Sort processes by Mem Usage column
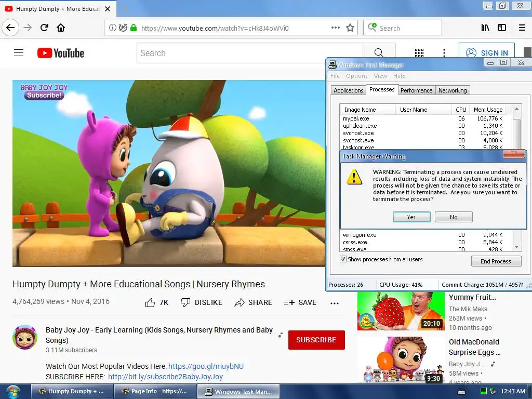Image resolution: width=532 pixels, height=399 pixels. (x=488, y=110)
